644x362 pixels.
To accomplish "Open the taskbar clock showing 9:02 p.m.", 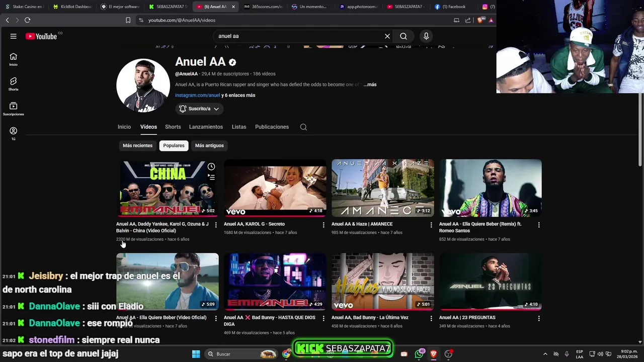I will pyautogui.click(x=628, y=354).
